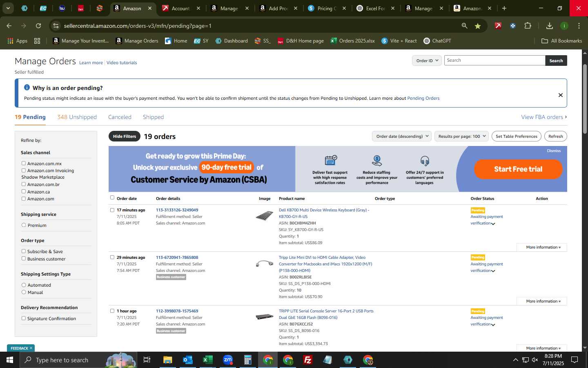Open a new browser tab
Screen dimensions: 588x368
504,8
